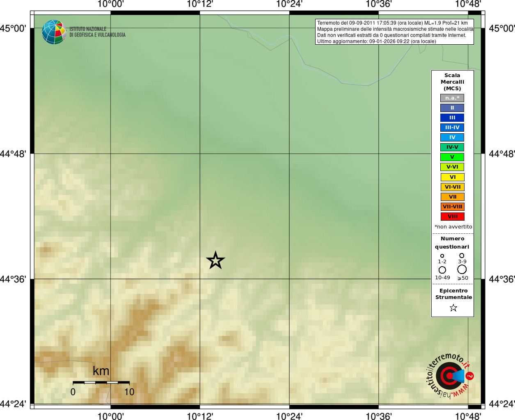Viewport: 515px width, 420px height.
Task: Click the km scale bar
Action: point(101,382)
